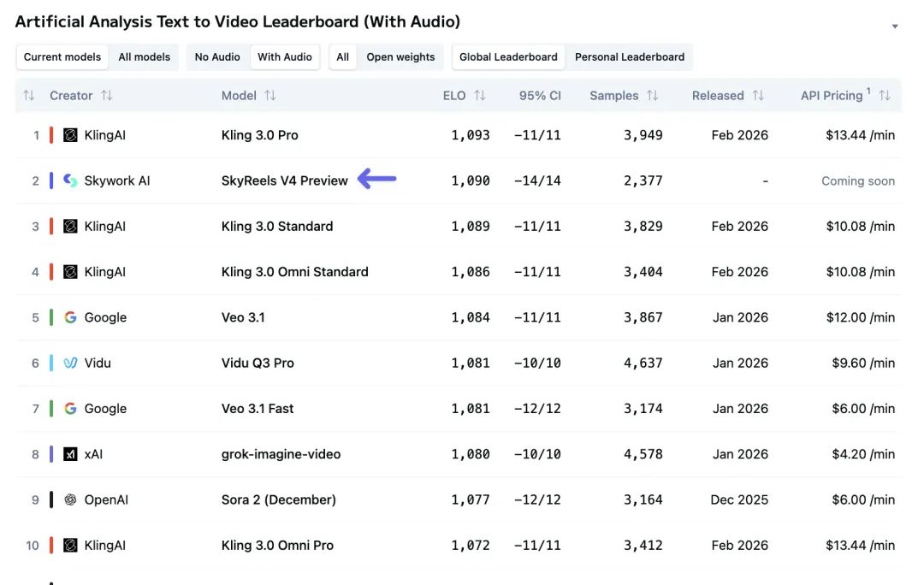Select the All models tab
Image resolution: width=924 pixels, height=585 pixels.
pyautogui.click(x=144, y=57)
